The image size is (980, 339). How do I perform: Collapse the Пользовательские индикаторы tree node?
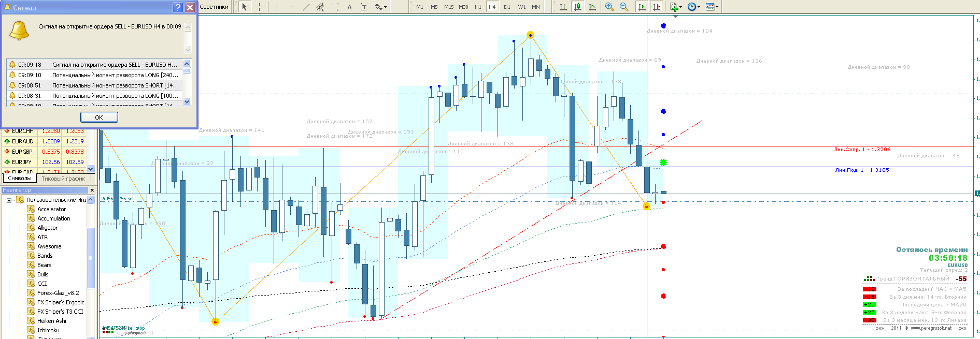coord(9,200)
